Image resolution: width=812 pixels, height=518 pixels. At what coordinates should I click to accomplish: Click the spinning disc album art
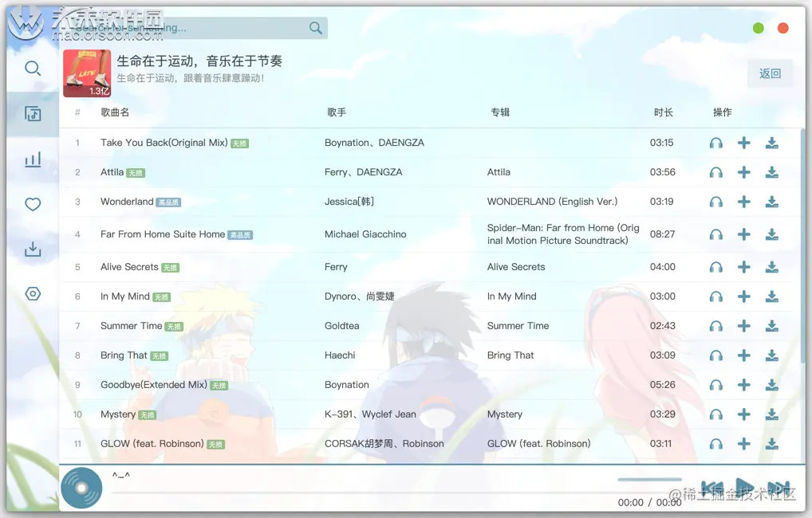pyautogui.click(x=81, y=488)
